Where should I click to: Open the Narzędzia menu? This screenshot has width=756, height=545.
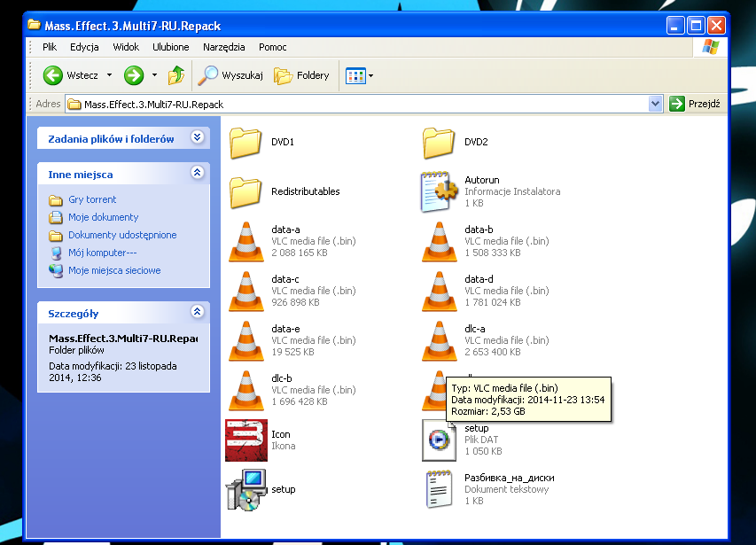coord(223,47)
